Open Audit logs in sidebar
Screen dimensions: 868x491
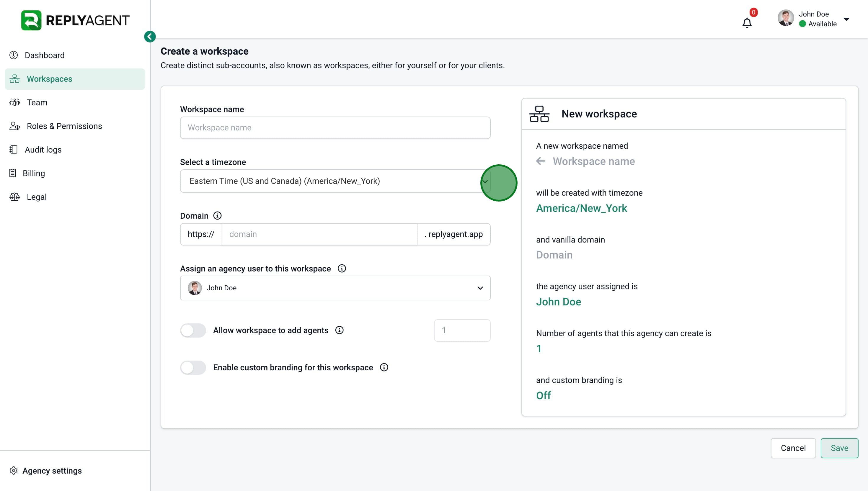point(43,149)
